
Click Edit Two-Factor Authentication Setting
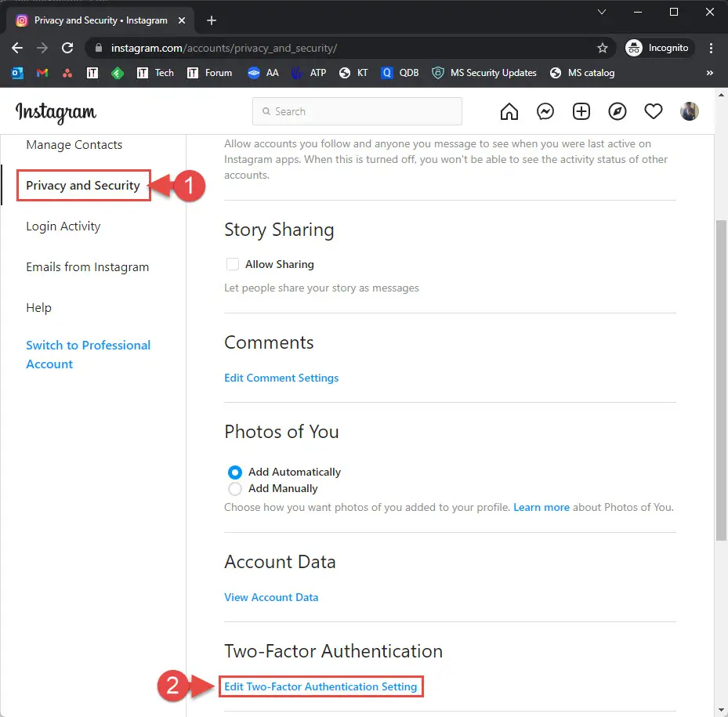(x=321, y=686)
